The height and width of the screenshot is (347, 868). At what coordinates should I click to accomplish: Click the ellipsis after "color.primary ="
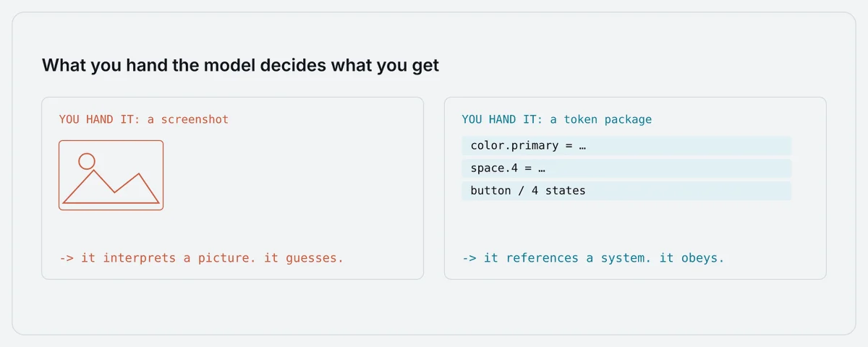581,146
